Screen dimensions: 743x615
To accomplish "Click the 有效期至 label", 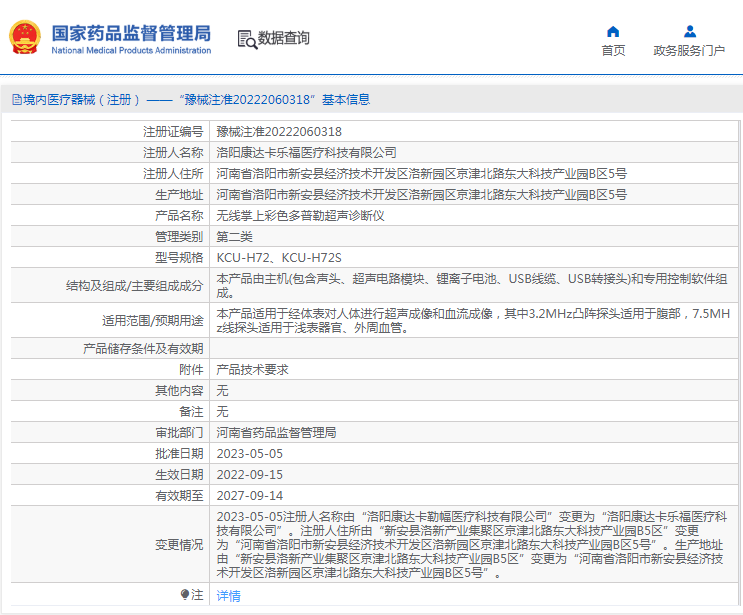I will (179, 496).
